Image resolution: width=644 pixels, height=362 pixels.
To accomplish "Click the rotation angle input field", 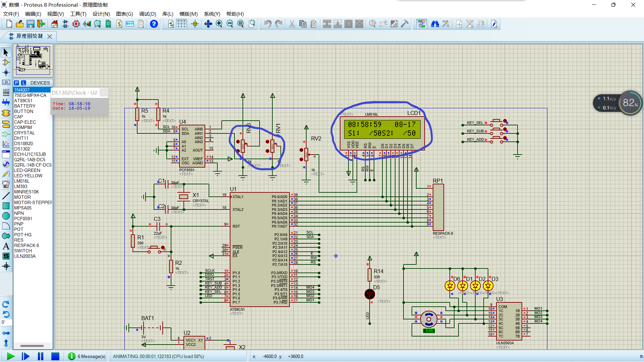I will pyautogui.click(x=6, y=322).
